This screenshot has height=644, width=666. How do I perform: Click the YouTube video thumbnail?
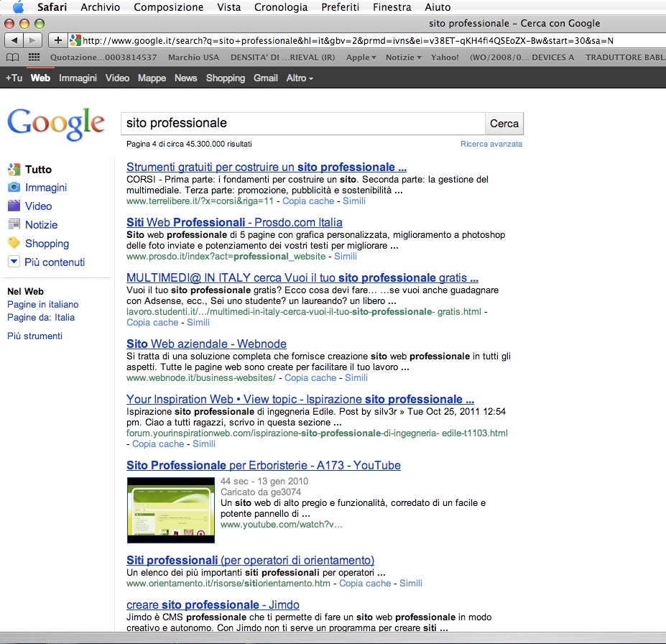171,510
